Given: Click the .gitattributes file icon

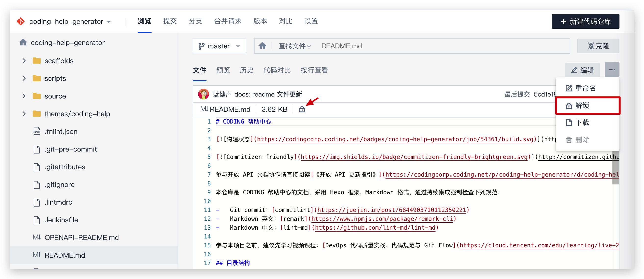Looking at the screenshot, I should point(37,167).
